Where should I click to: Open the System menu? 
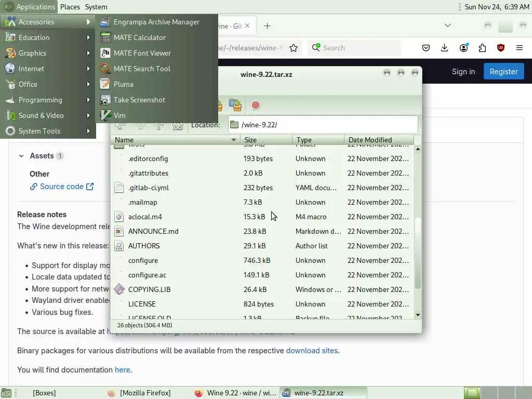coord(96,7)
